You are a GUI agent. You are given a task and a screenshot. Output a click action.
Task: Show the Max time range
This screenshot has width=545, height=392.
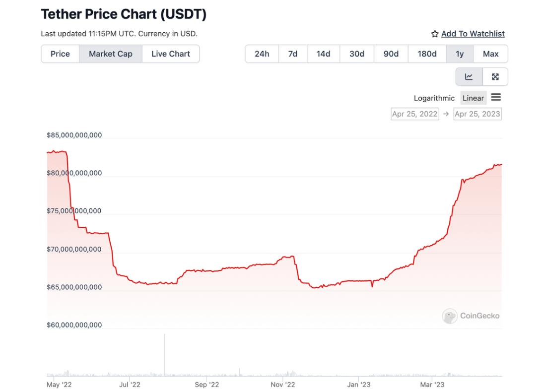490,54
